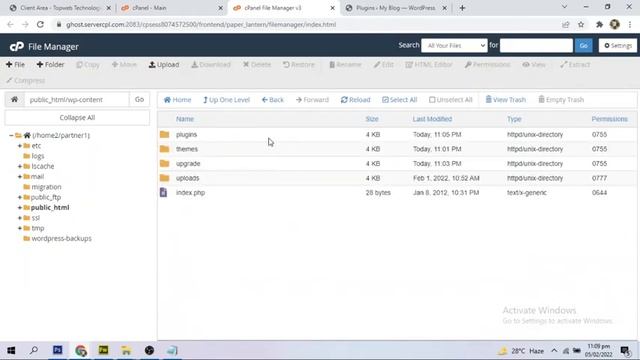The image size is (640, 360).
Task: Select migration folder in tree
Action: click(x=46, y=187)
